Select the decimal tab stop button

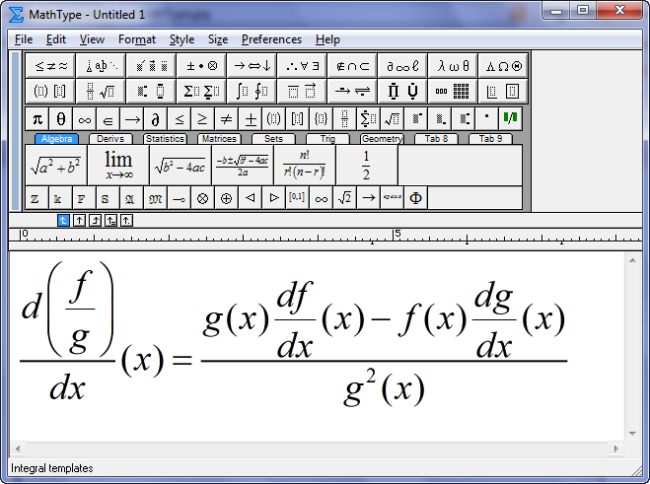127,220
